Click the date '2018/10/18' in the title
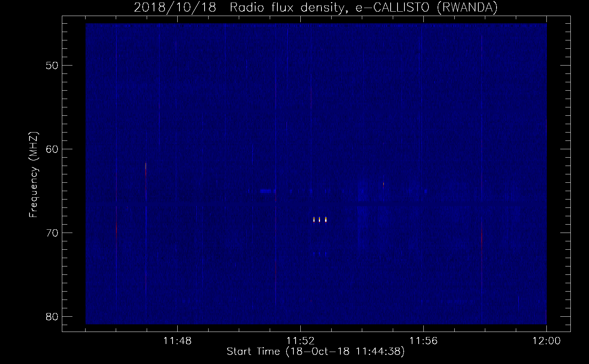This screenshot has width=589, height=364. (175, 8)
